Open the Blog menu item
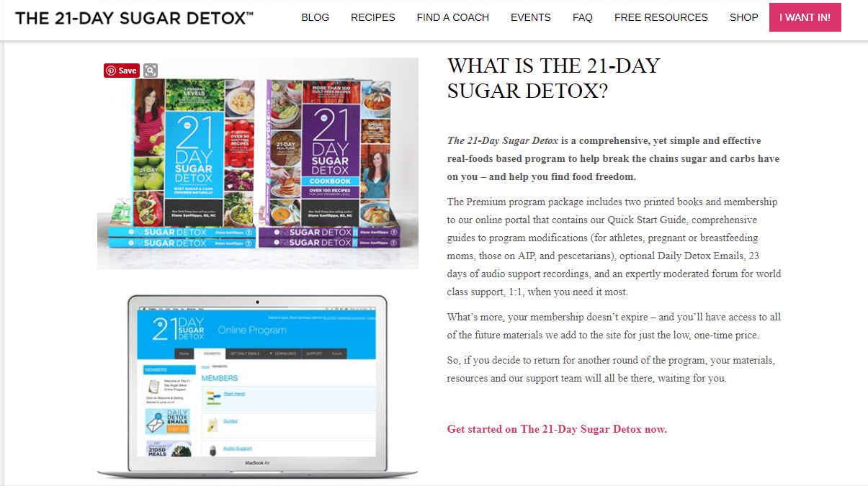The image size is (868, 486). tap(316, 17)
